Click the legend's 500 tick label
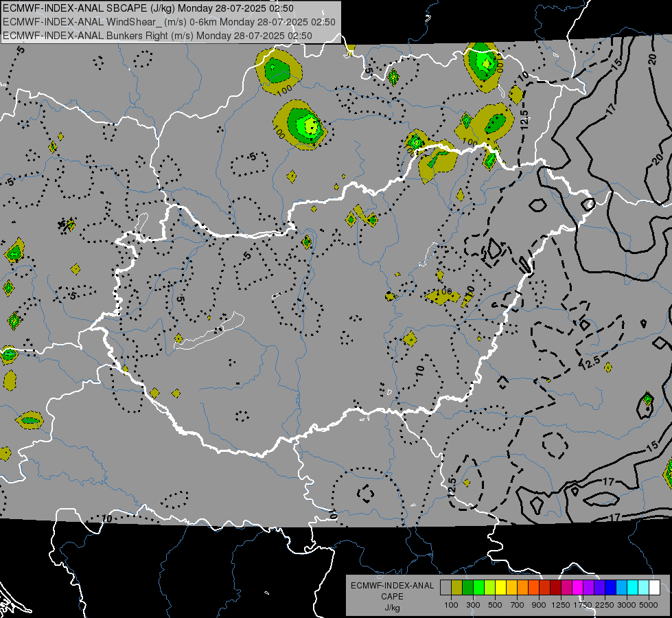 point(495,605)
